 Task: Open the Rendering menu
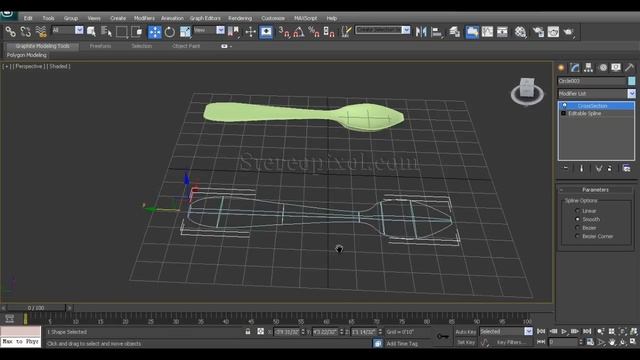coord(240,18)
